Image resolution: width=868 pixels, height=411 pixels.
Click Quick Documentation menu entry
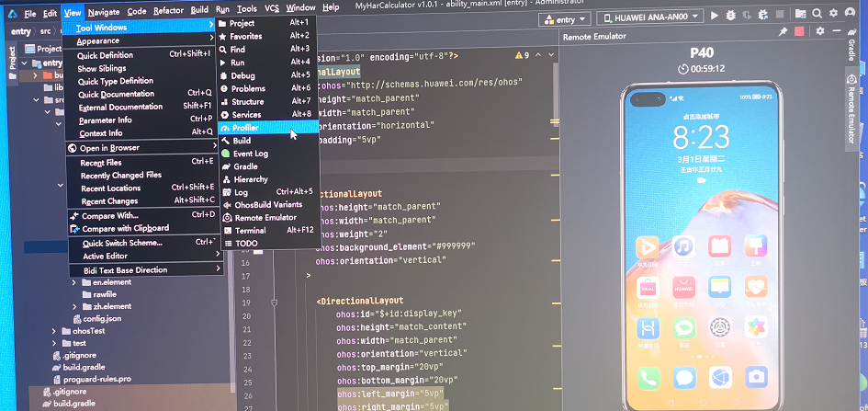click(140, 94)
